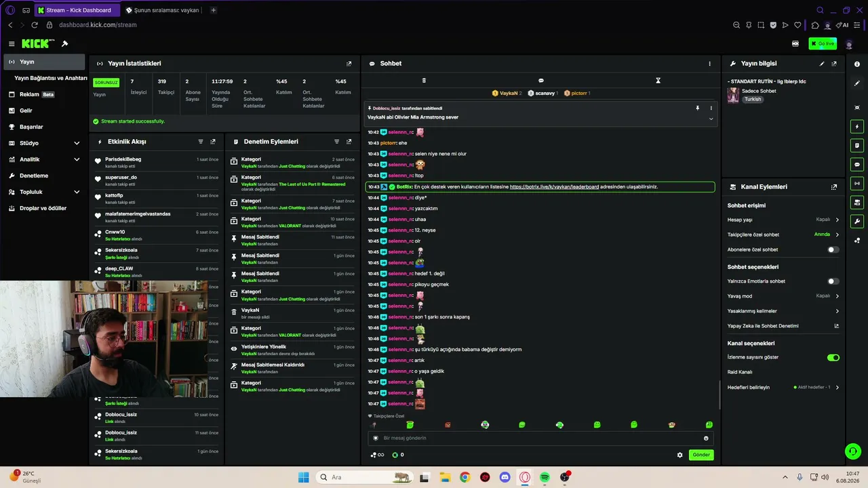Click the pencil icon in right sidebar
The width and height of the screenshot is (868, 488).
(857, 83)
